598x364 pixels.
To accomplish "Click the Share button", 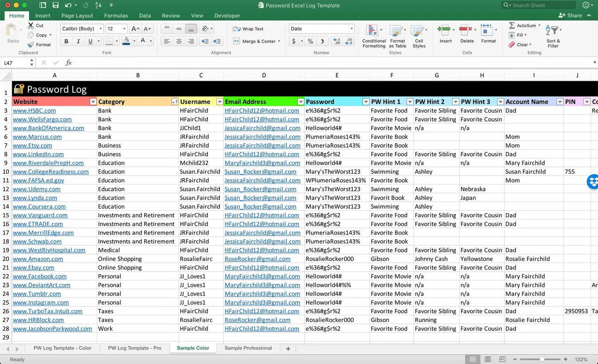I will (x=570, y=15).
